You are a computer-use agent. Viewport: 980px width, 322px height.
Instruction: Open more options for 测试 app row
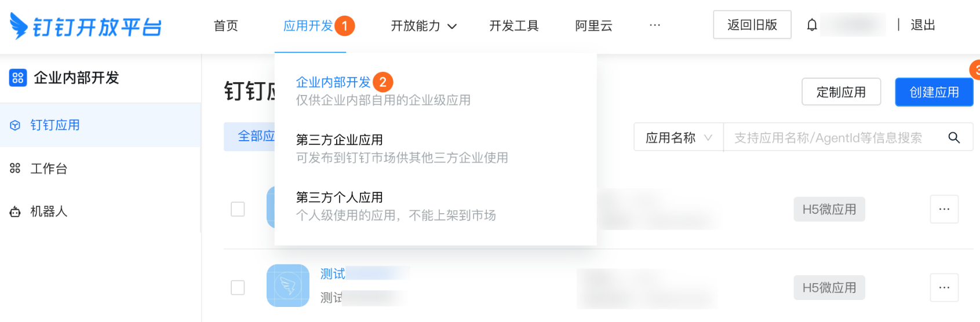point(944,288)
